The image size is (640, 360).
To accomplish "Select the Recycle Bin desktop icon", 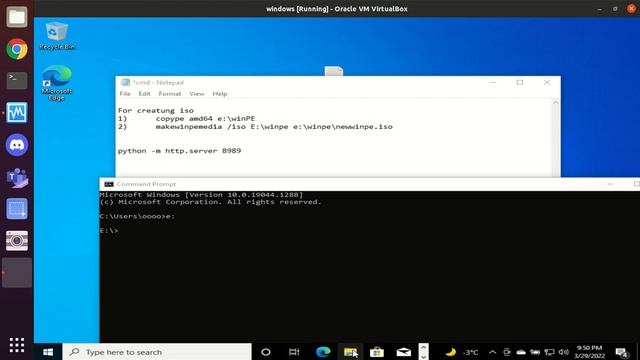I will tap(57, 36).
